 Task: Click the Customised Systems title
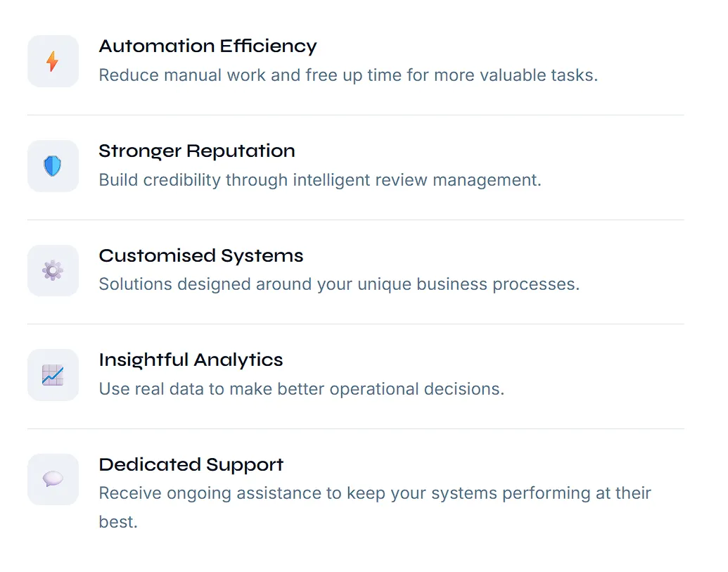pos(200,255)
